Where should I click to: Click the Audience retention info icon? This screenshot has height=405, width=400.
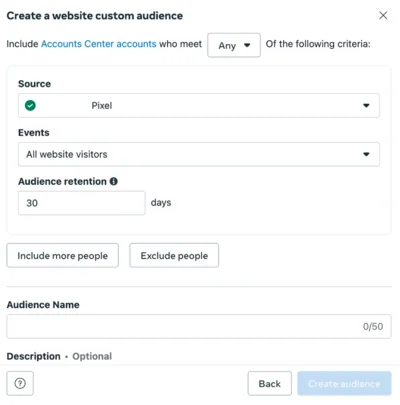point(114,181)
